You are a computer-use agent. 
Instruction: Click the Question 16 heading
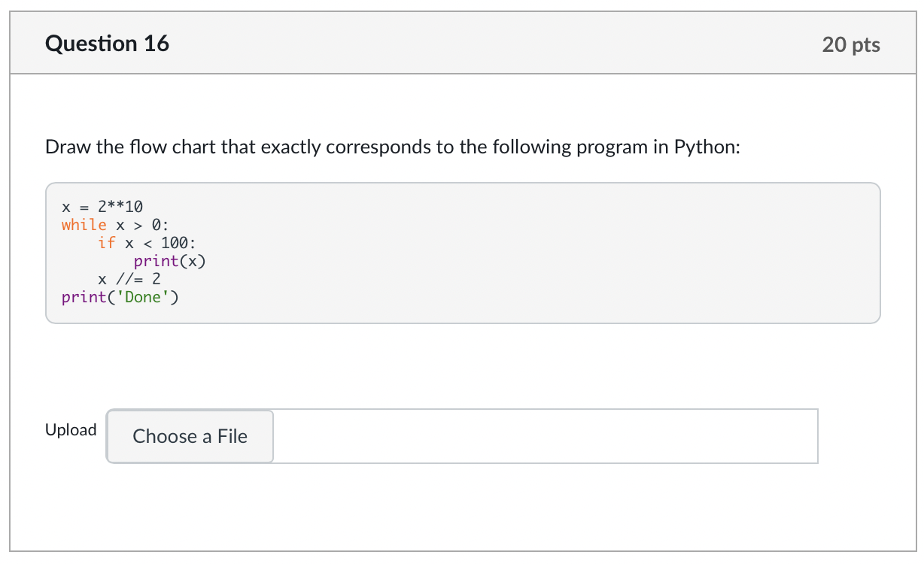point(107,44)
